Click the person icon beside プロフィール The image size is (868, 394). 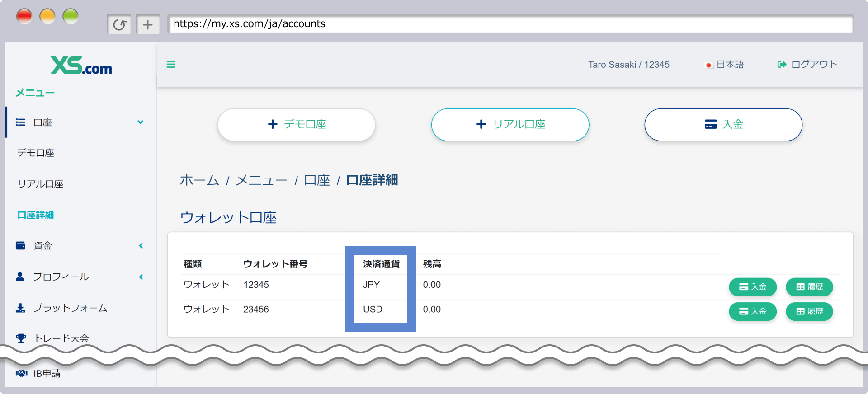20,277
